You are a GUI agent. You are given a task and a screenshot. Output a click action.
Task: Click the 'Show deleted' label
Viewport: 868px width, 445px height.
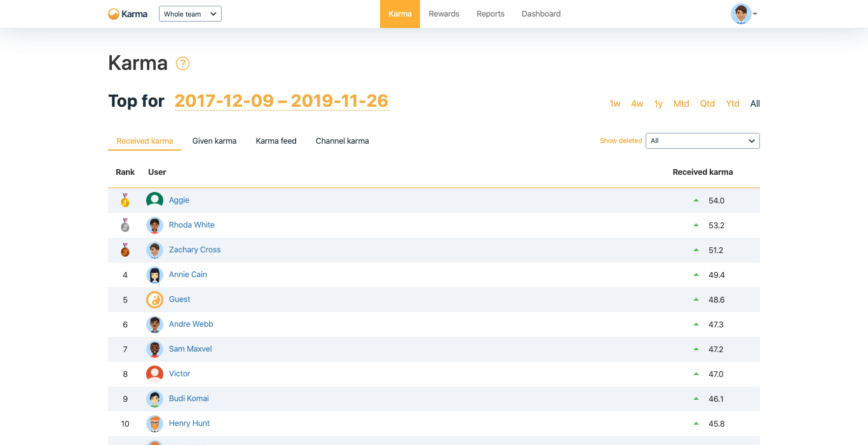(x=621, y=141)
